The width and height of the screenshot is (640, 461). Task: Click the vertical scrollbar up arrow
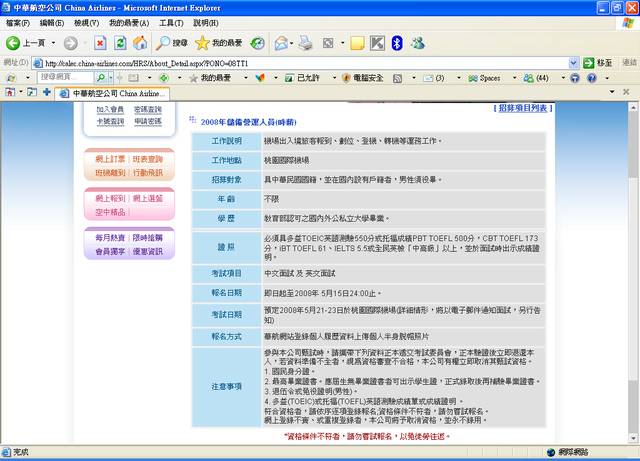(x=633, y=107)
